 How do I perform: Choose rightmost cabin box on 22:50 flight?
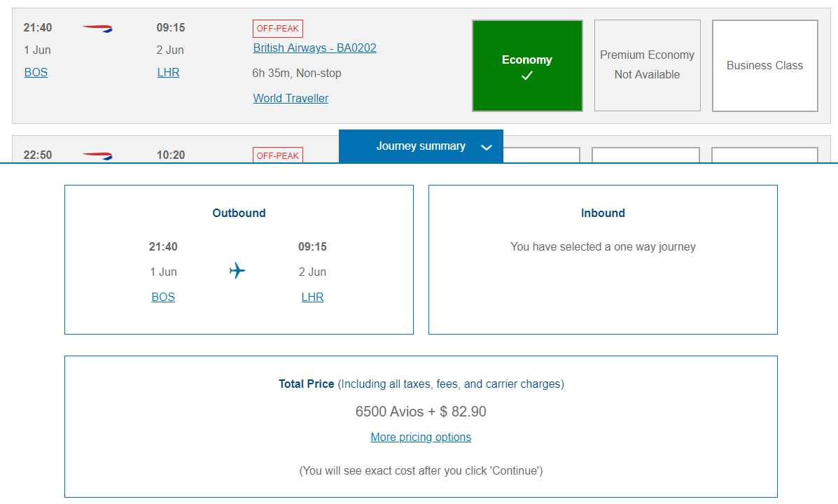pyautogui.click(x=764, y=155)
